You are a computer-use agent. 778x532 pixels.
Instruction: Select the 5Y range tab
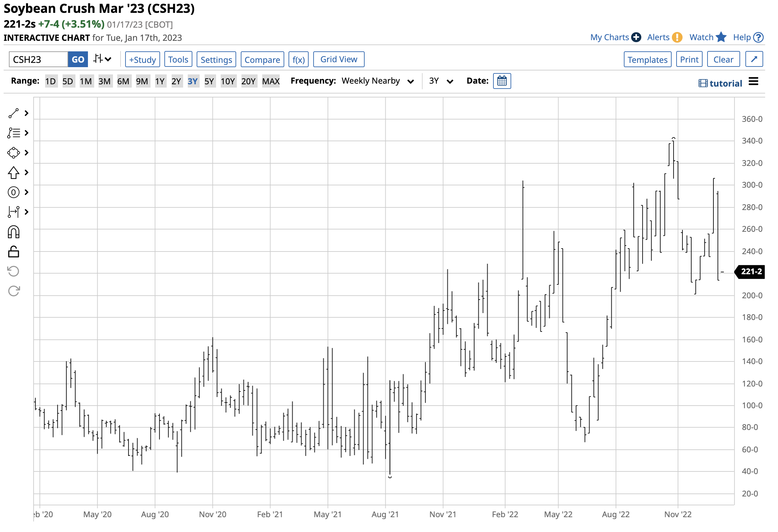click(209, 82)
